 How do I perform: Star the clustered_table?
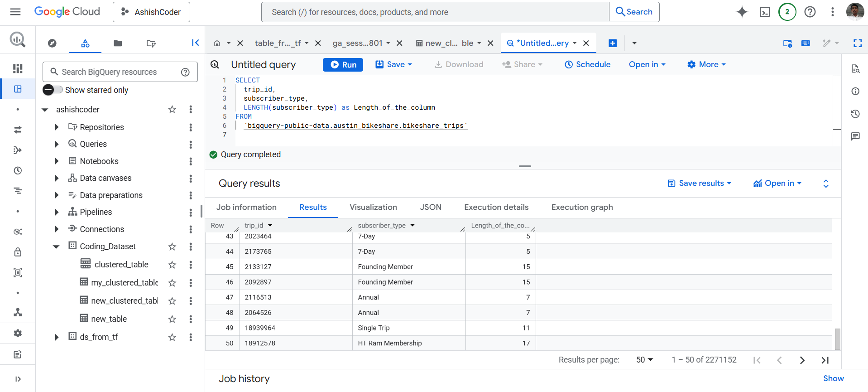[x=172, y=265]
